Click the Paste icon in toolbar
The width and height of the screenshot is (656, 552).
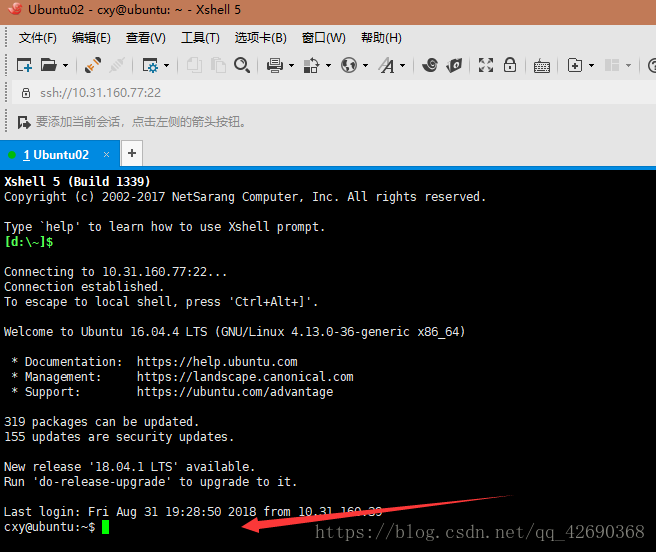(x=218, y=65)
